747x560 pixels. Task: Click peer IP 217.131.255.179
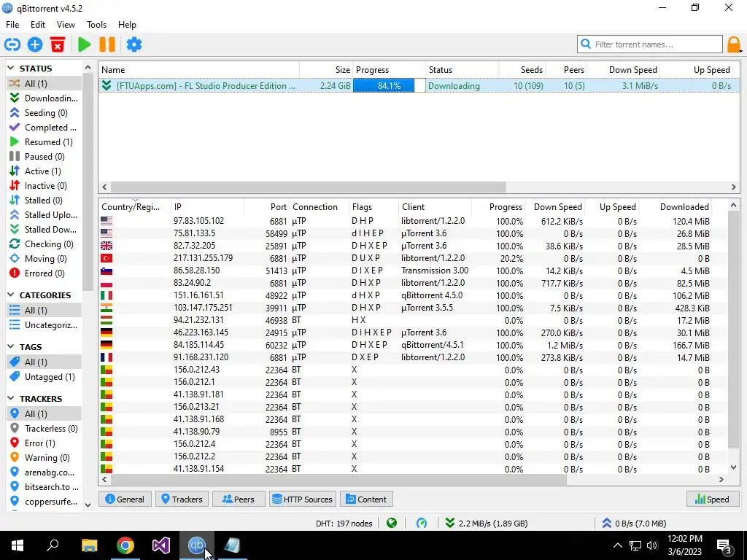tap(203, 258)
